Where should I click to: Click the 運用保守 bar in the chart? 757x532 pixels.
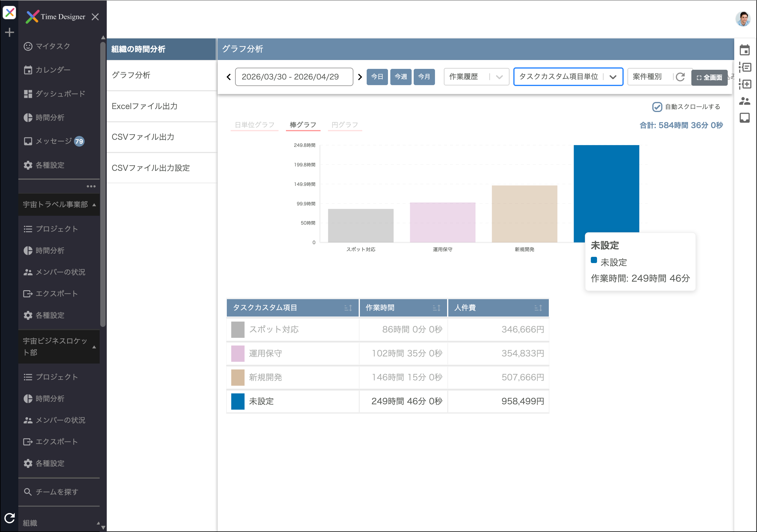[442, 223]
